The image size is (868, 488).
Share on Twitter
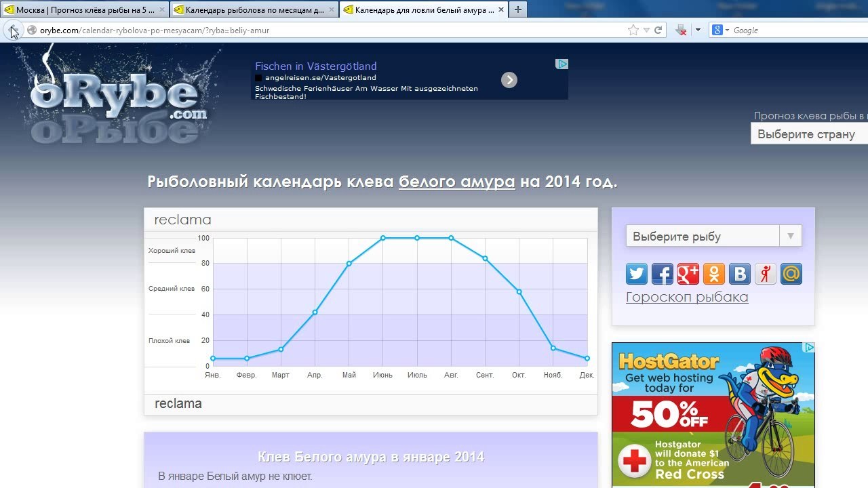click(637, 274)
